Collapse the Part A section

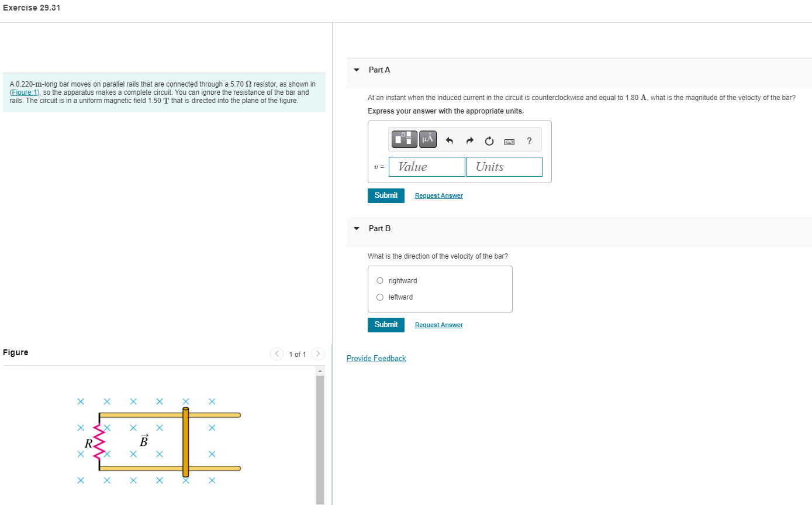click(x=356, y=70)
